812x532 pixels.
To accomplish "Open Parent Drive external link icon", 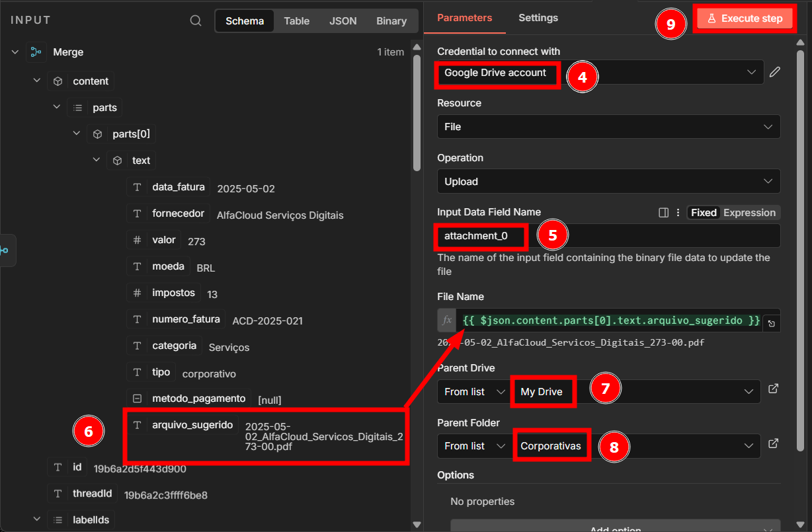I will click(773, 389).
